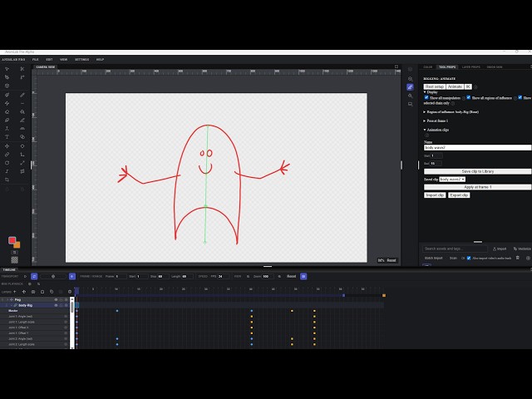The height and width of the screenshot is (399, 532).
Task: Select the scissors cut tool
Action: [x=22, y=69]
